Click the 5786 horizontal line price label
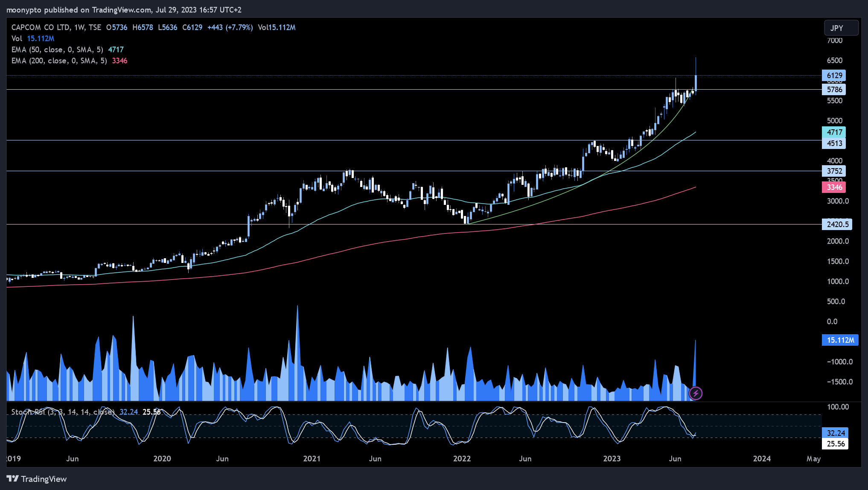The width and height of the screenshot is (868, 490). point(834,90)
